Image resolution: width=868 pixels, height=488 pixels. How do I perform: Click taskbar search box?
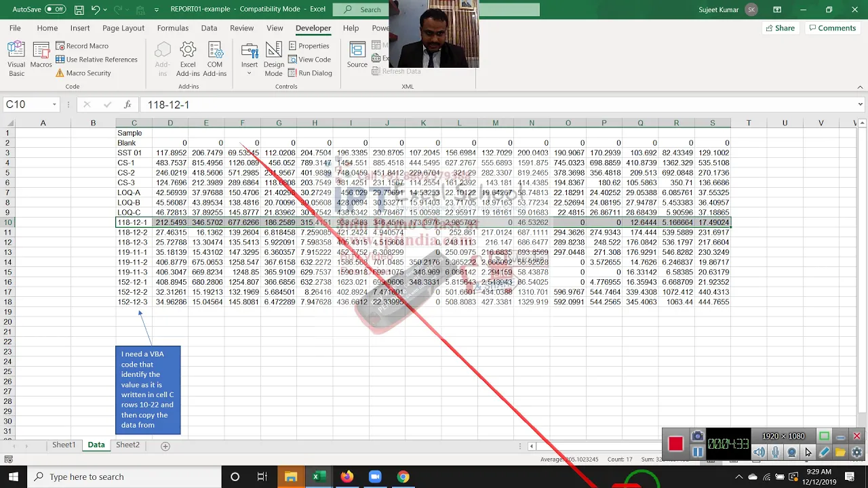click(125, 476)
